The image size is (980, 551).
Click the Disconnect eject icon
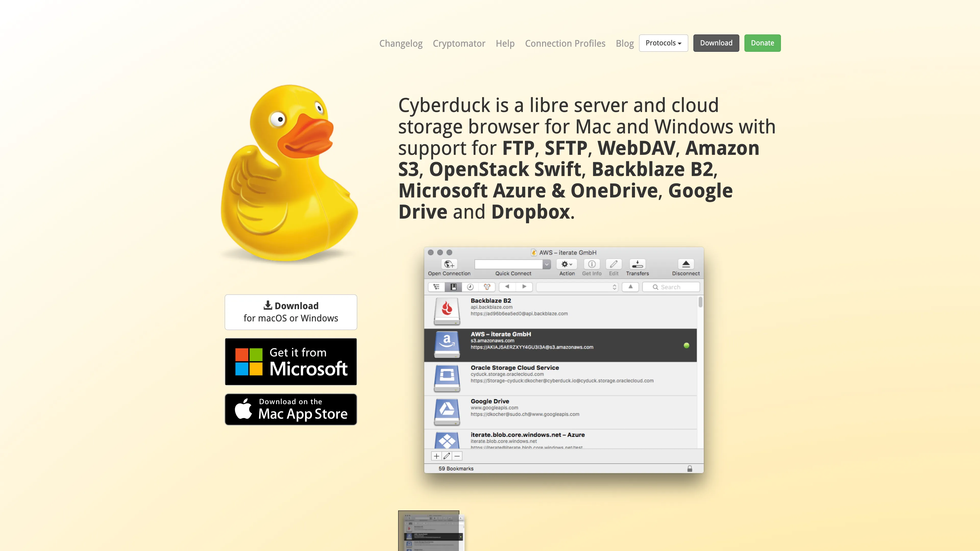685,264
